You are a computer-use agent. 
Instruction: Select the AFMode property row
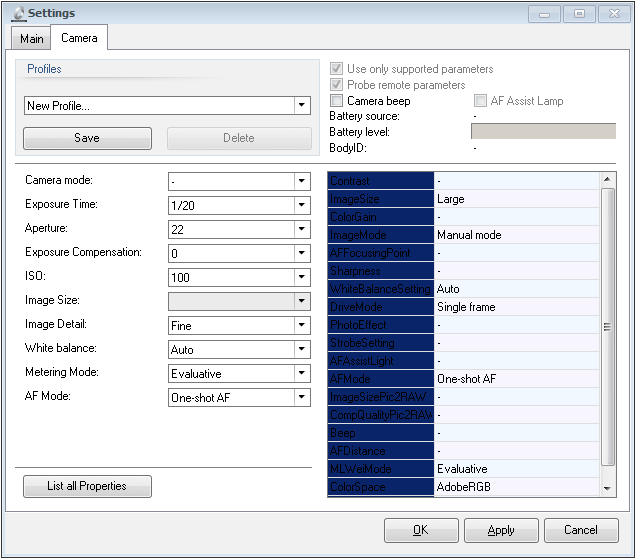click(463, 378)
